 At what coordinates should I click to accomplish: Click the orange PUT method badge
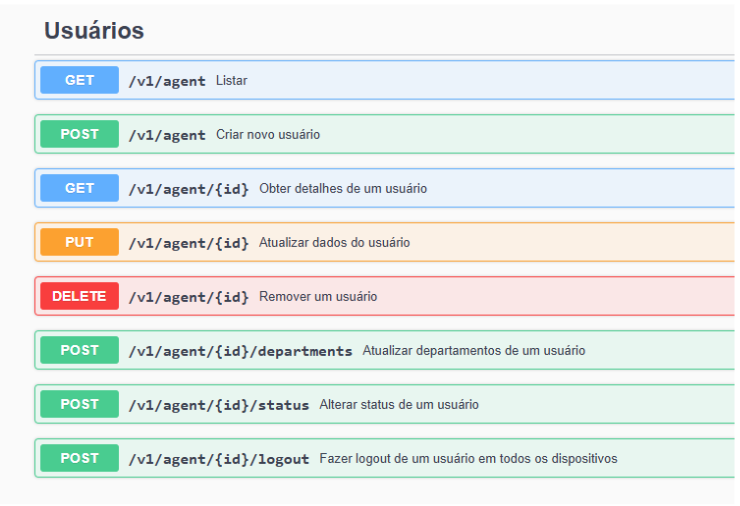tap(79, 242)
